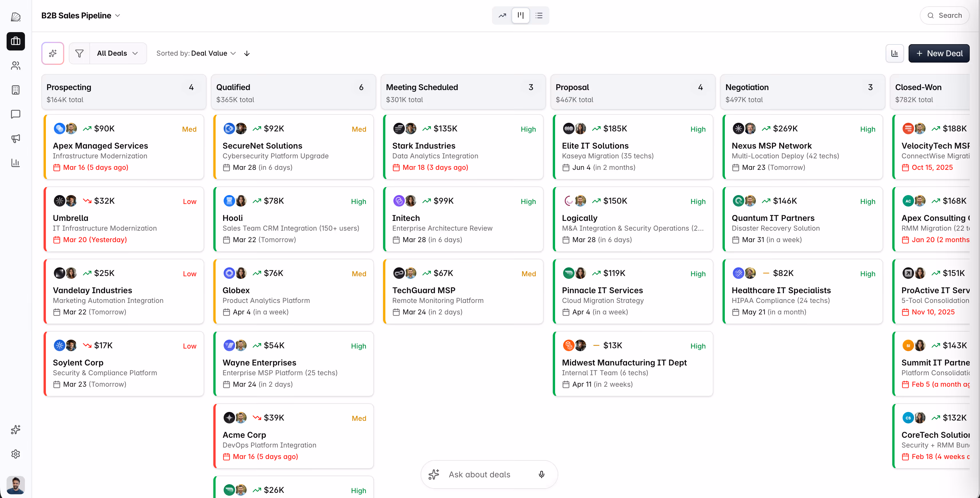This screenshot has height=498, width=980.
Task: Open the Midwest Manufacturing IT Dept card
Action: click(633, 364)
